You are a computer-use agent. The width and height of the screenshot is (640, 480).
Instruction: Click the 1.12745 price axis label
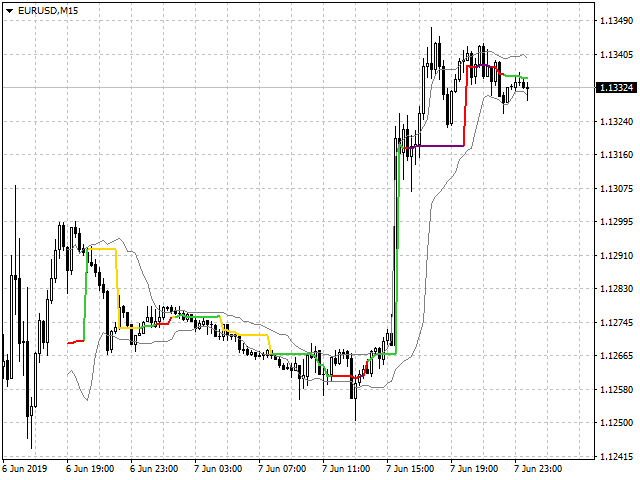[x=616, y=322]
